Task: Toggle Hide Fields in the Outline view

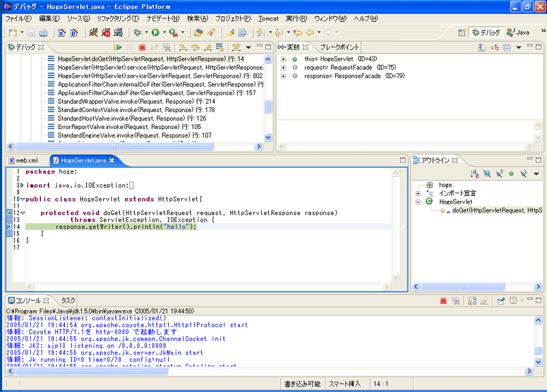Action: (487, 173)
